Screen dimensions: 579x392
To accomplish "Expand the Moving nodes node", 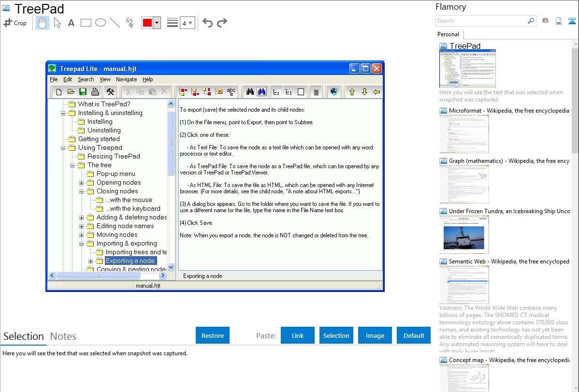I will 82,234.
